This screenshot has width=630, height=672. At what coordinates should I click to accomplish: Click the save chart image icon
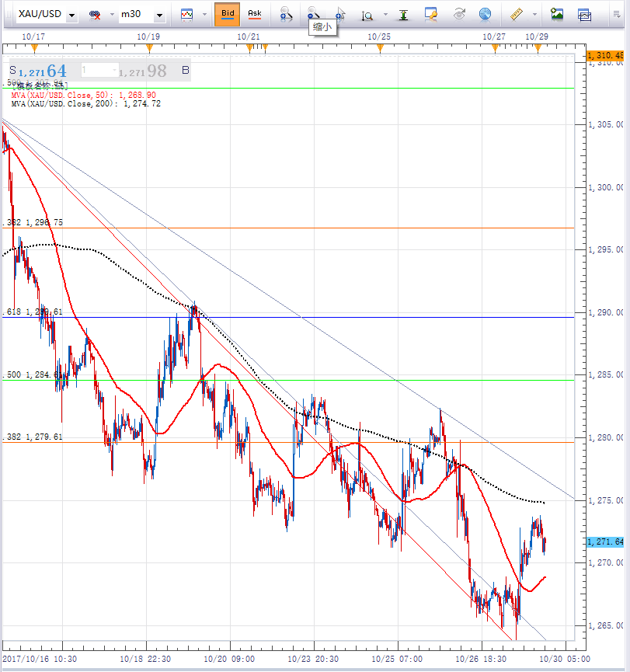557,14
